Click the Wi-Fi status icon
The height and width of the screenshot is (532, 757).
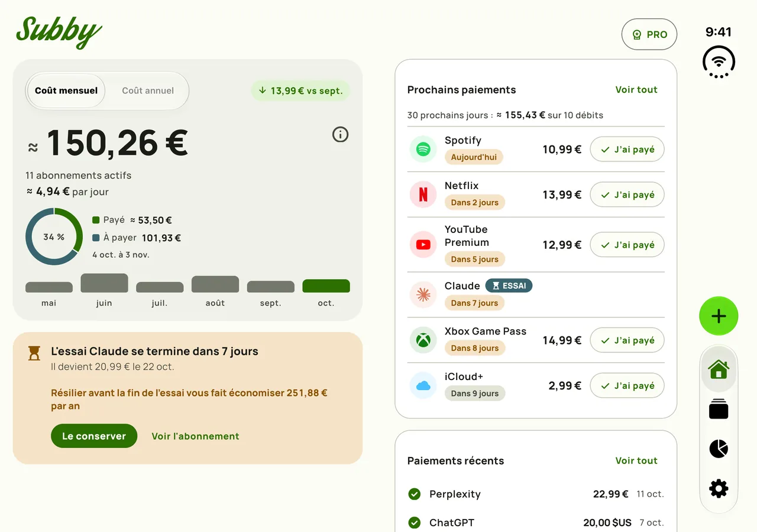[719, 62]
